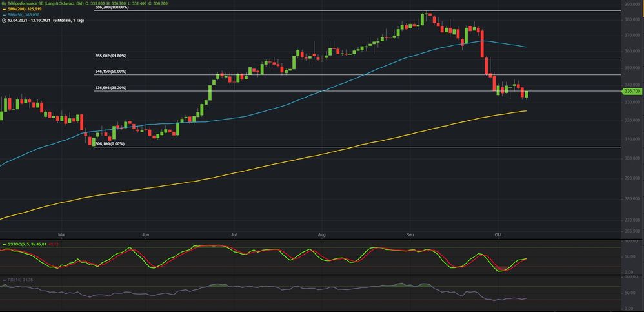Open the RSI(14) indicator label
The width and height of the screenshot is (644, 312).
15,279
